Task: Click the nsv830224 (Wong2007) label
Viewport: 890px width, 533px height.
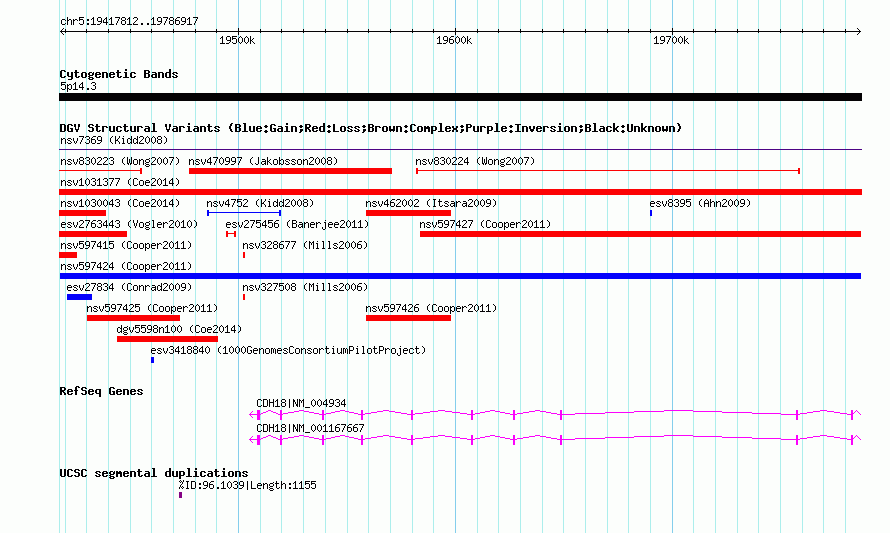Action: (x=475, y=161)
